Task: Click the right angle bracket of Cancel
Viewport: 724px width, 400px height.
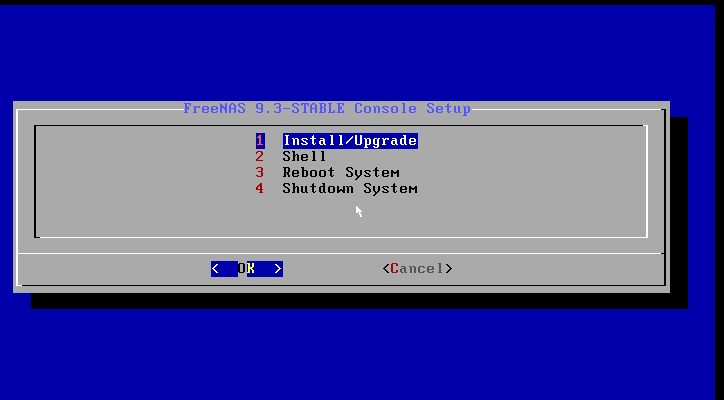Action: (448, 268)
